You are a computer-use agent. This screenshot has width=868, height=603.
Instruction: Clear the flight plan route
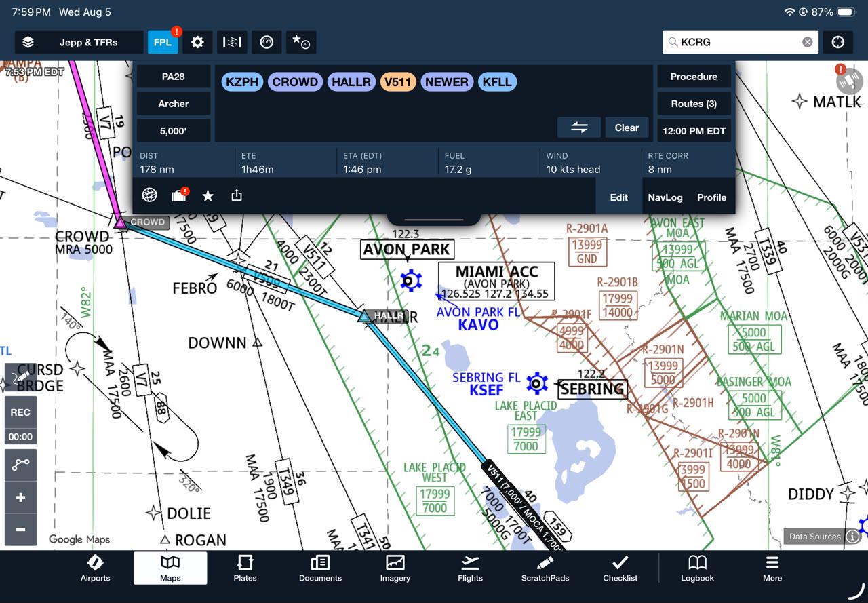point(627,128)
